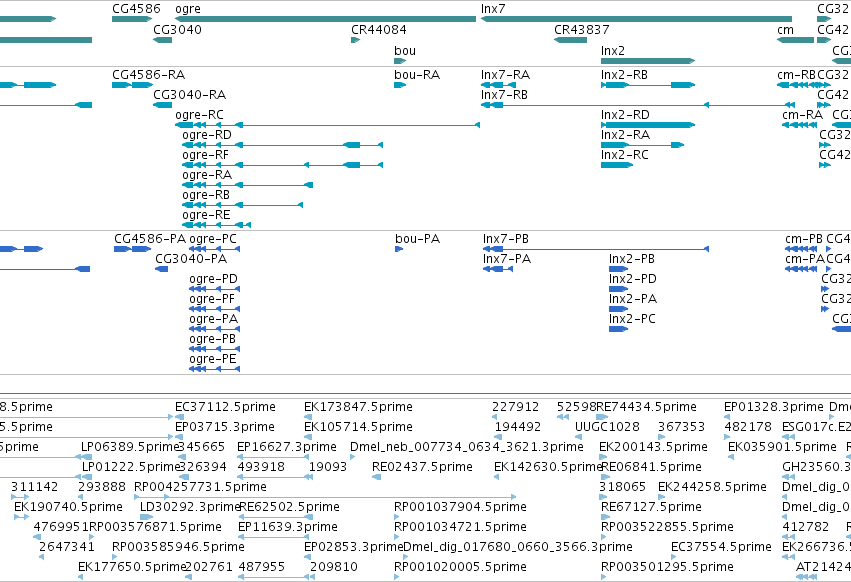Viewport: 851px width, 582px height.
Task: Click protein Inx2-PC
Action: click(x=619, y=329)
